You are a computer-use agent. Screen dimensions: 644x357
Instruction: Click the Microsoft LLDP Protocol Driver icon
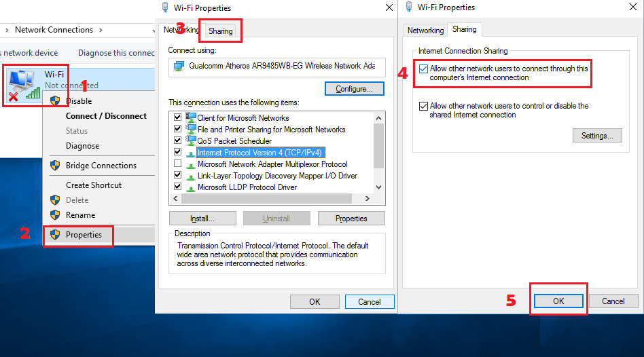point(191,187)
